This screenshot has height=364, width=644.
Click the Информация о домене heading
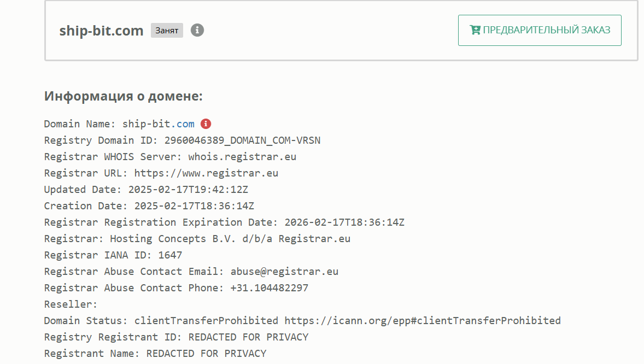pos(123,96)
